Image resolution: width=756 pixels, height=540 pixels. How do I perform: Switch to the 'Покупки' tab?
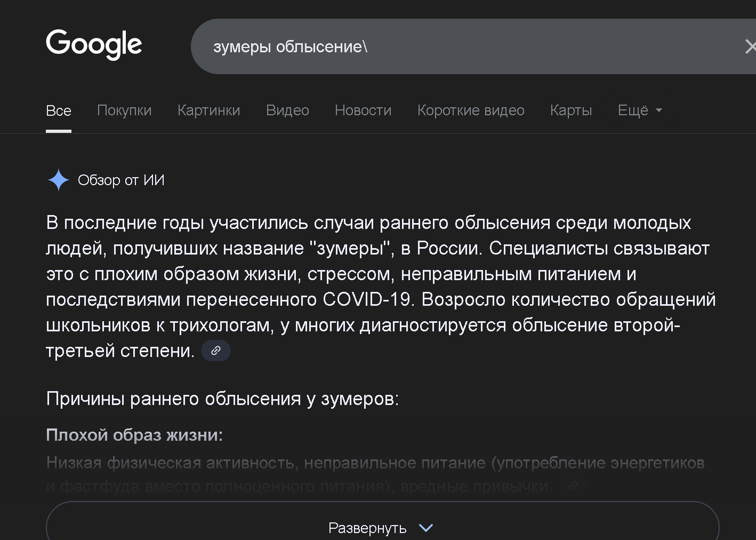coord(124,110)
